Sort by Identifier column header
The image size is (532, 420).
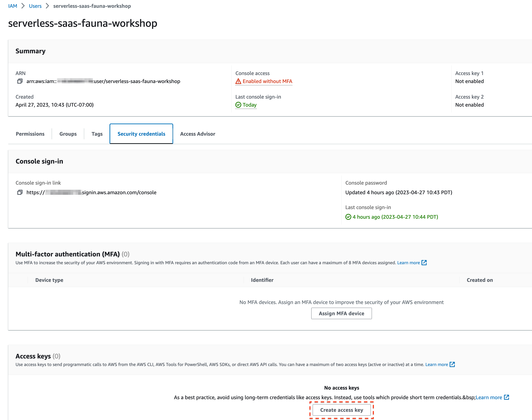pyautogui.click(x=262, y=280)
